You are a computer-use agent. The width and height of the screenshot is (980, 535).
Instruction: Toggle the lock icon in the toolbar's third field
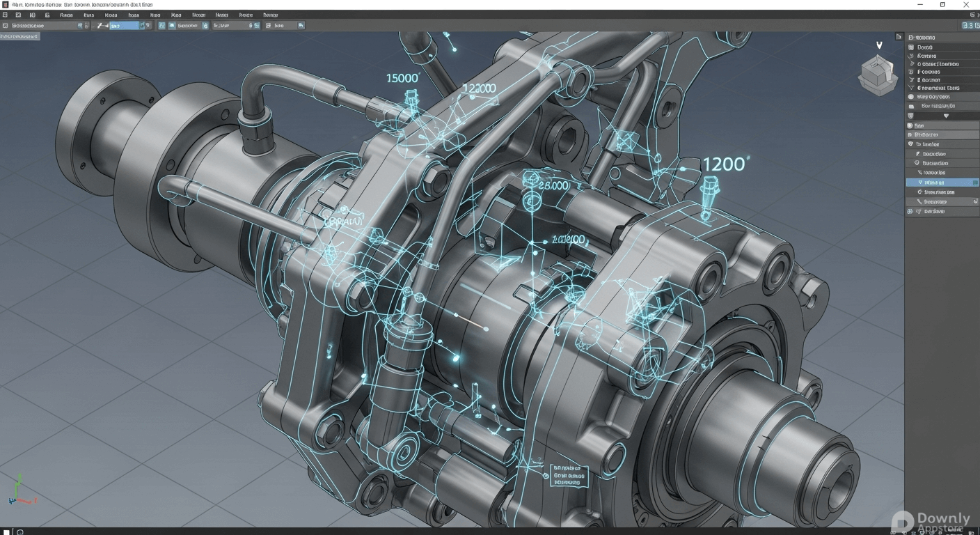click(251, 26)
